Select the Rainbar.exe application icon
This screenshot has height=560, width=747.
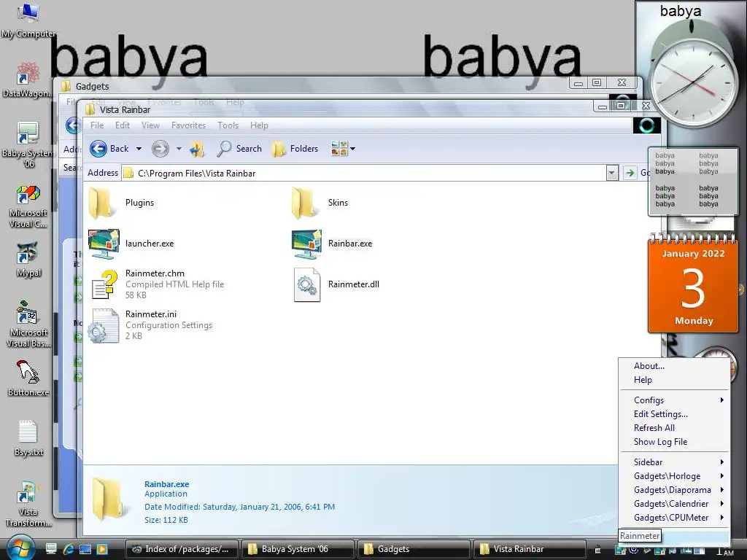pos(307,244)
